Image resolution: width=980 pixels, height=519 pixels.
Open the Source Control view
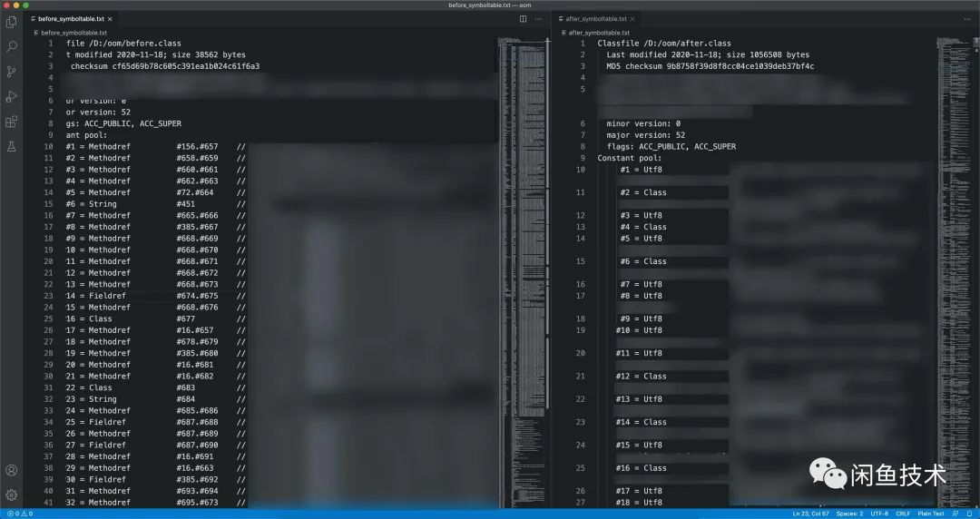point(11,72)
